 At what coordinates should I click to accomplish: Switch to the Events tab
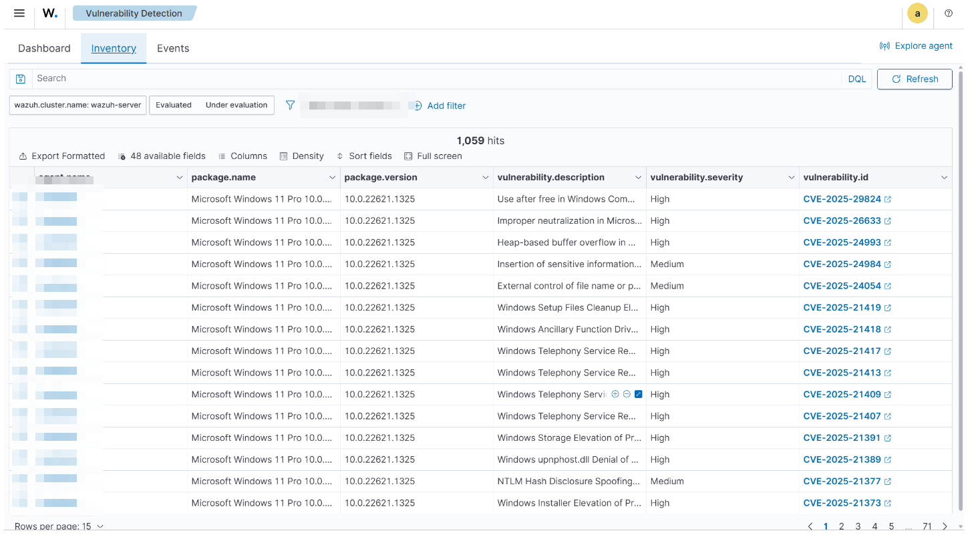point(173,48)
